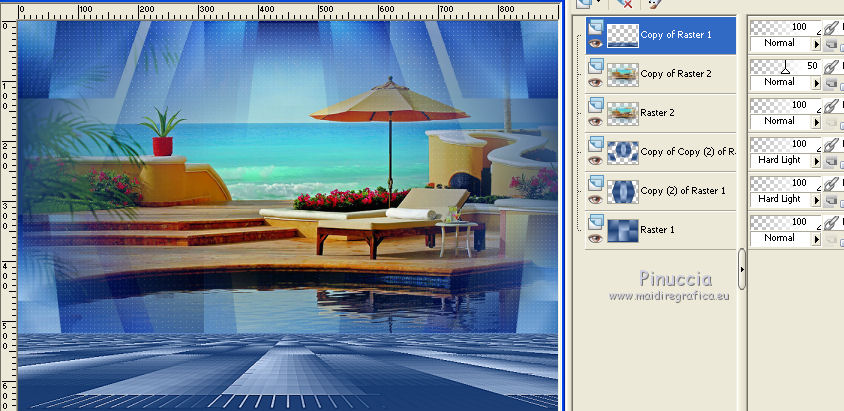Click the 50 opacity slider of Copy of Raster 2
Viewport: 844px width, 411px height.
(x=785, y=67)
